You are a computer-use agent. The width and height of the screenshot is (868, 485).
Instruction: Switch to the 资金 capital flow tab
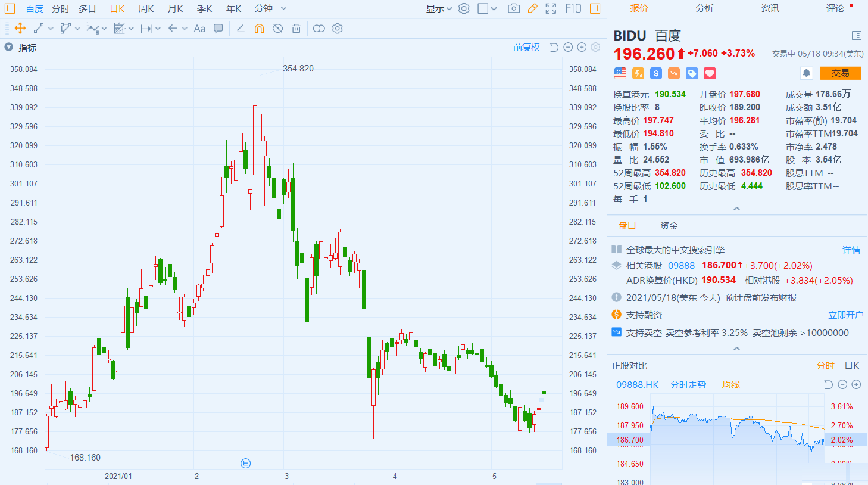[x=669, y=226]
